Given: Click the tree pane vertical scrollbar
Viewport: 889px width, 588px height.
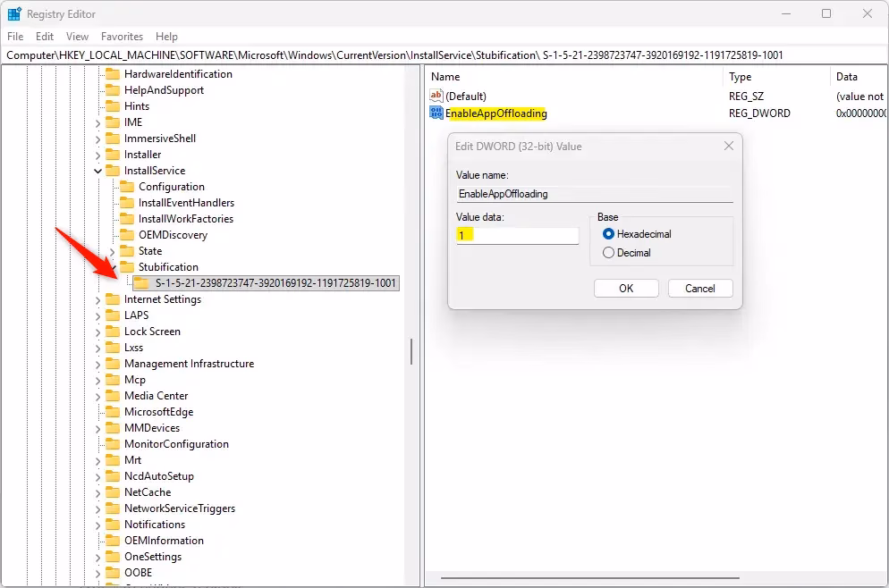Looking at the screenshot, I should pyautogui.click(x=411, y=351).
